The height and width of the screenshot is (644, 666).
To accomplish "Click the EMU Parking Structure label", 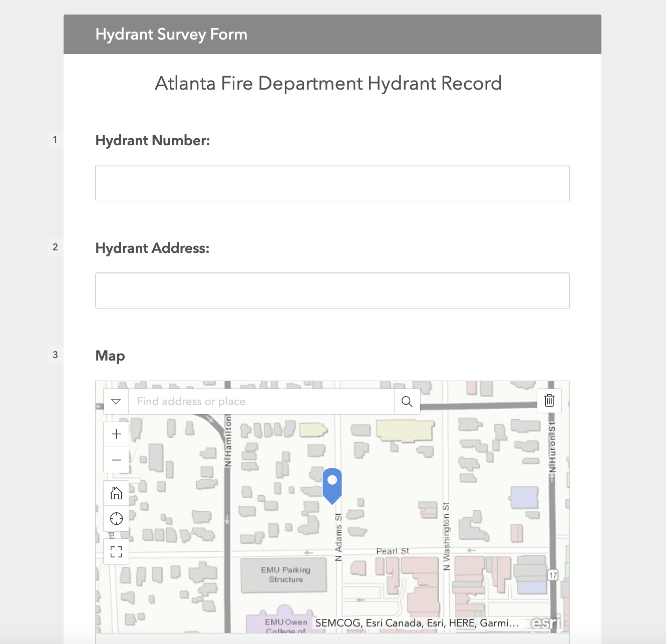I will point(285,575).
